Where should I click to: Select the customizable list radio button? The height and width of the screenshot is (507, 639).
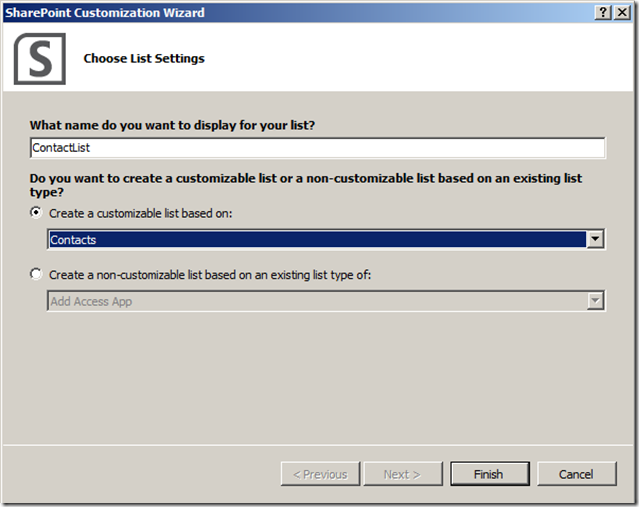pyautogui.click(x=37, y=213)
